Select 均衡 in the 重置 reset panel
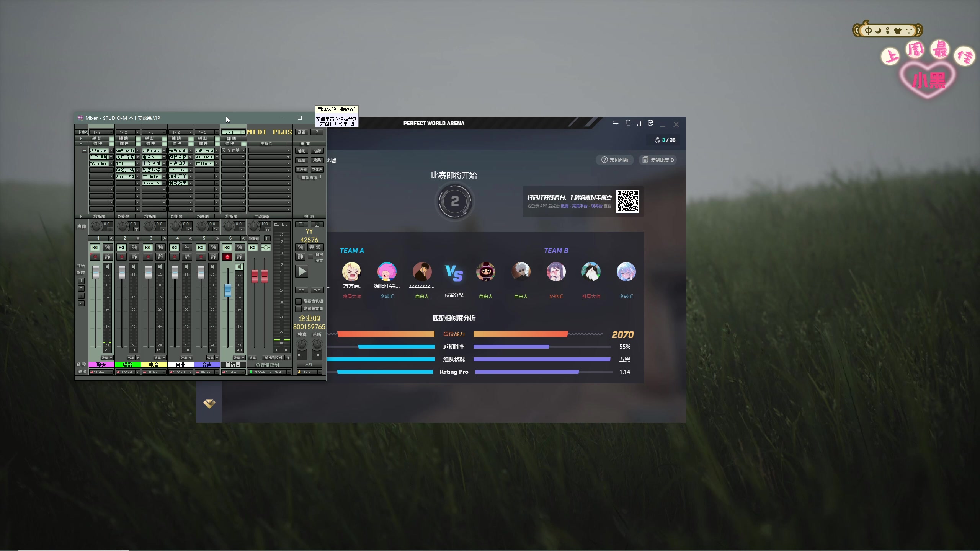 click(x=317, y=151)
